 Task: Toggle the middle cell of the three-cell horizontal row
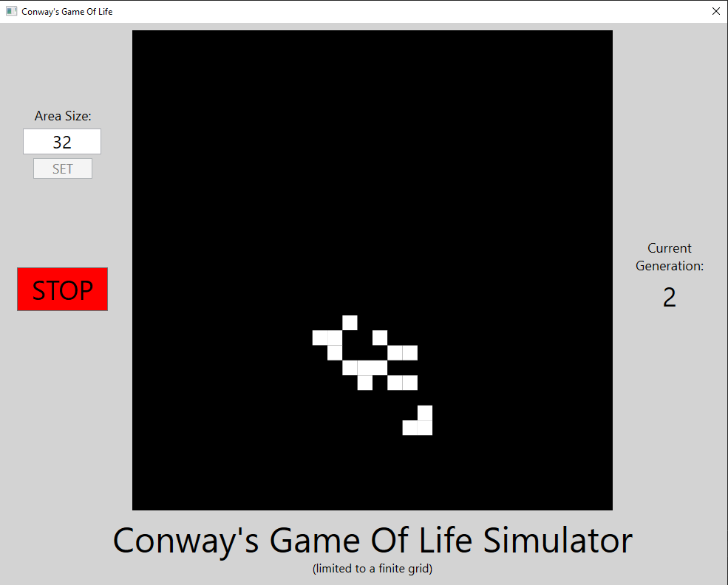[365, 368]
